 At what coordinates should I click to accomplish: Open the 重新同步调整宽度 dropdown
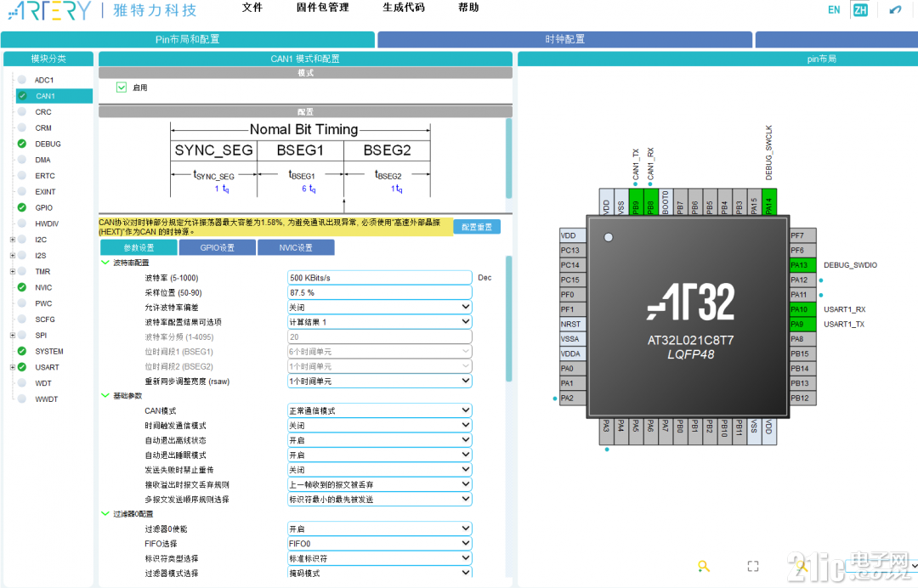coord(379,381)
